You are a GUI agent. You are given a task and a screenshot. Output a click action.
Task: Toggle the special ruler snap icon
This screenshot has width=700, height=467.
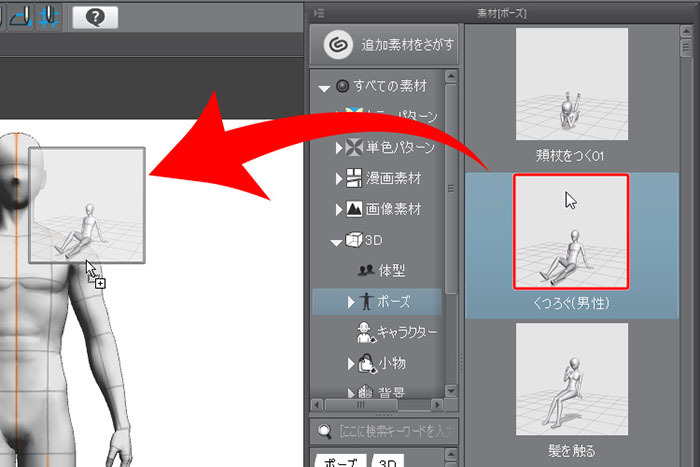(x=22, y=17)
